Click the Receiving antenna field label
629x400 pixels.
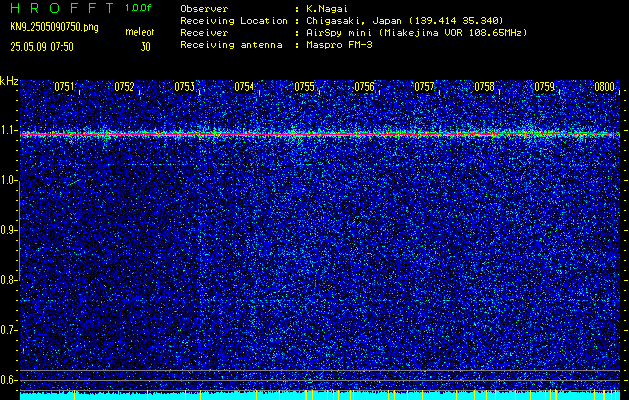click(231, 45)
